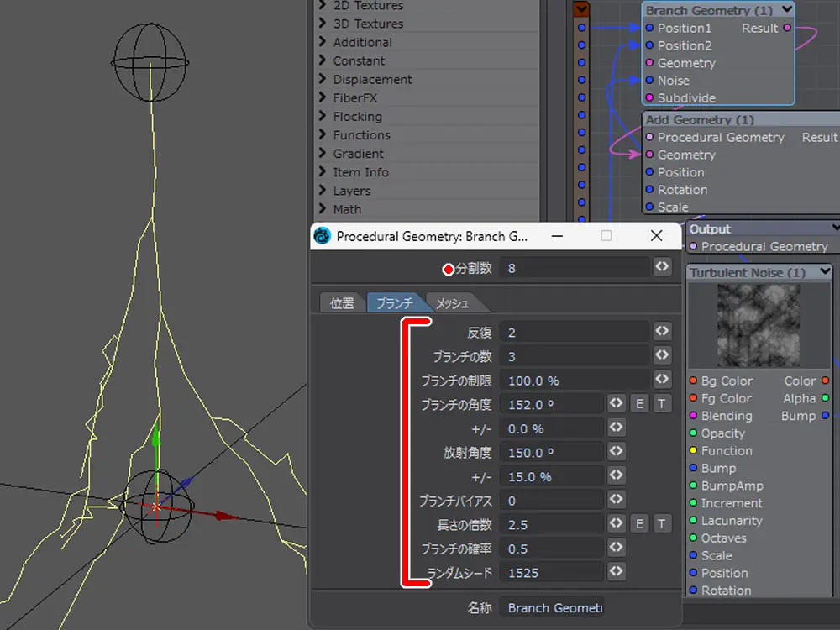The height and width of the screenshot is (630, 840).
Task: Click the arrow stepper for ランダムシード
Action: tap(617, 572)
